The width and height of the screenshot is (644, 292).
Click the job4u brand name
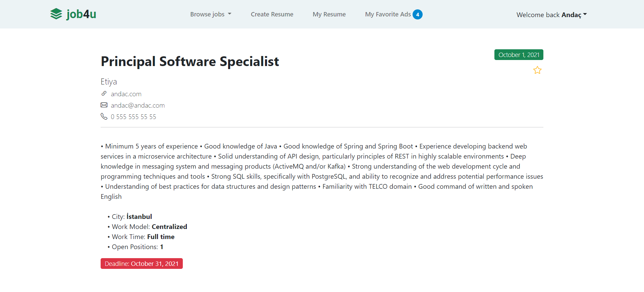click(x=82, y=14)
